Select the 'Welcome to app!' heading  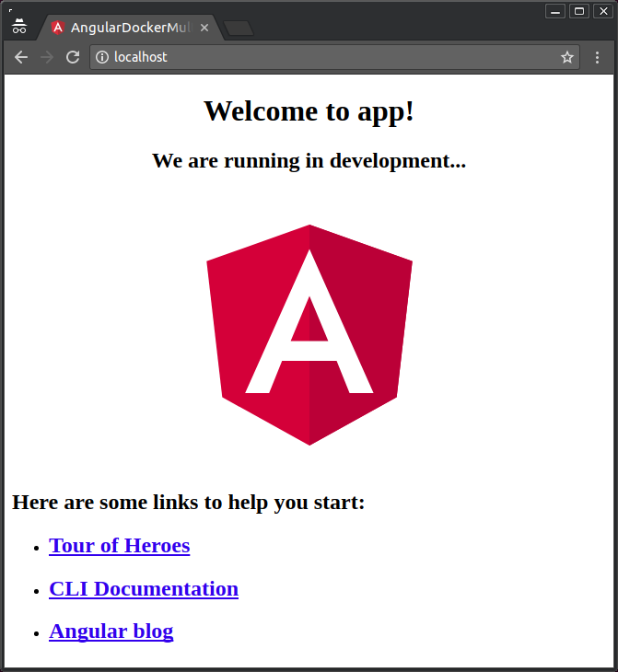point(309,111)
